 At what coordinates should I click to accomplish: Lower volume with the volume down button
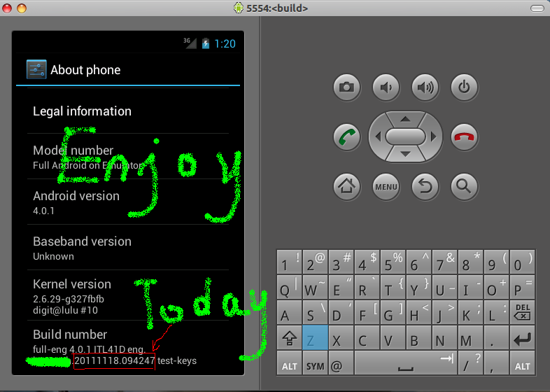coord(386,87)
